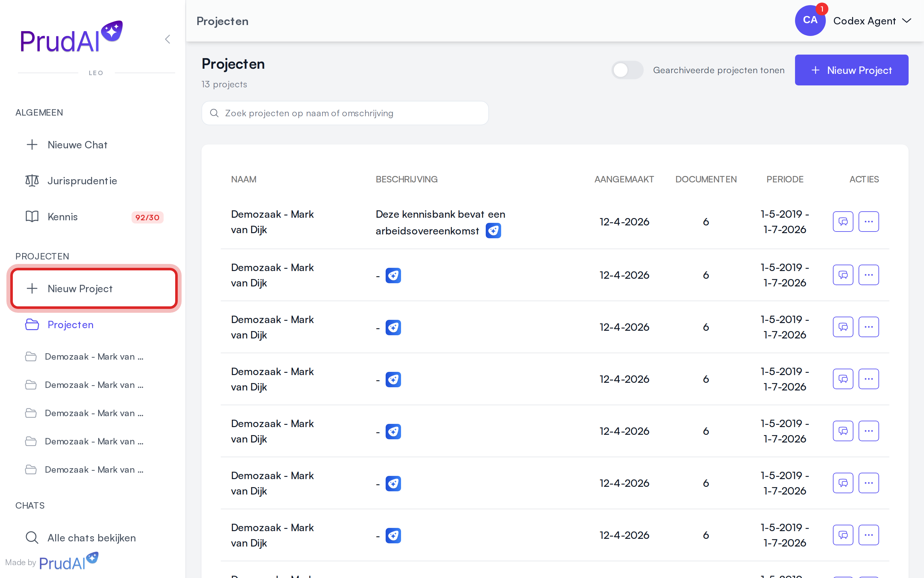
Task: Open the Jurisprudentie section
Action: point(94,181)
